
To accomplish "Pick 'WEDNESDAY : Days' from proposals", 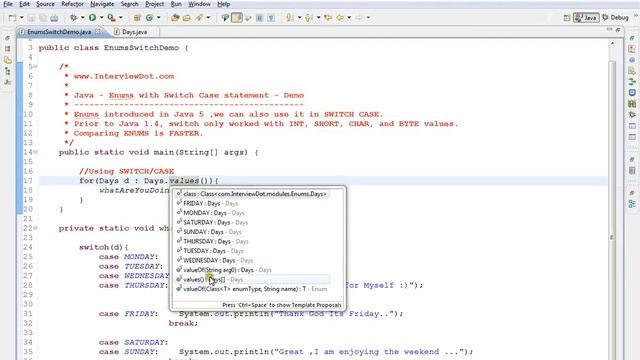I will [252, 260].
